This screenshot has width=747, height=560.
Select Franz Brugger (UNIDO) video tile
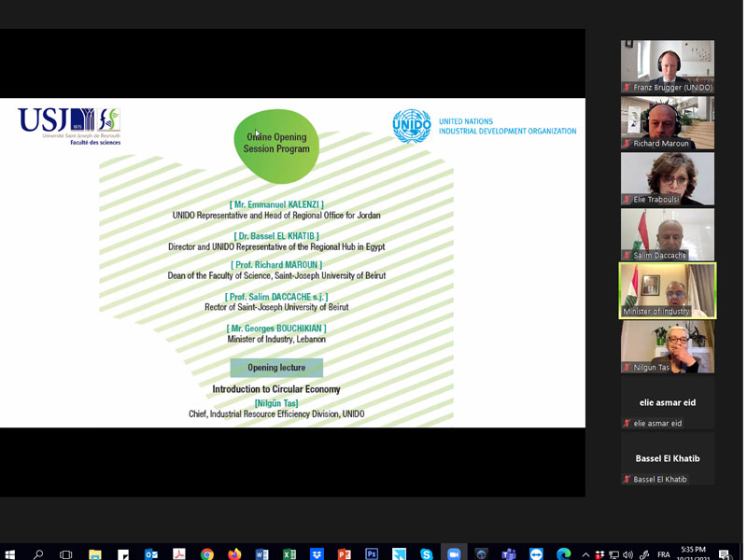click(x=667, y=66)
